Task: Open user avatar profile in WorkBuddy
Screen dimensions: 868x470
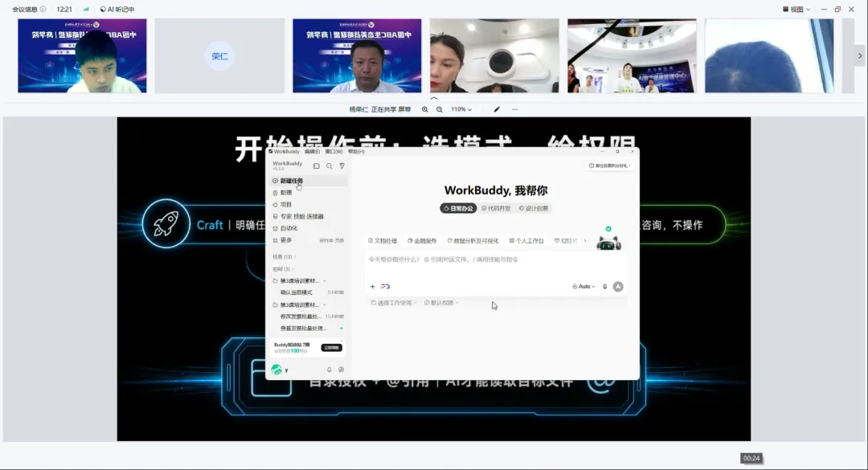Action: pos(276,370)
